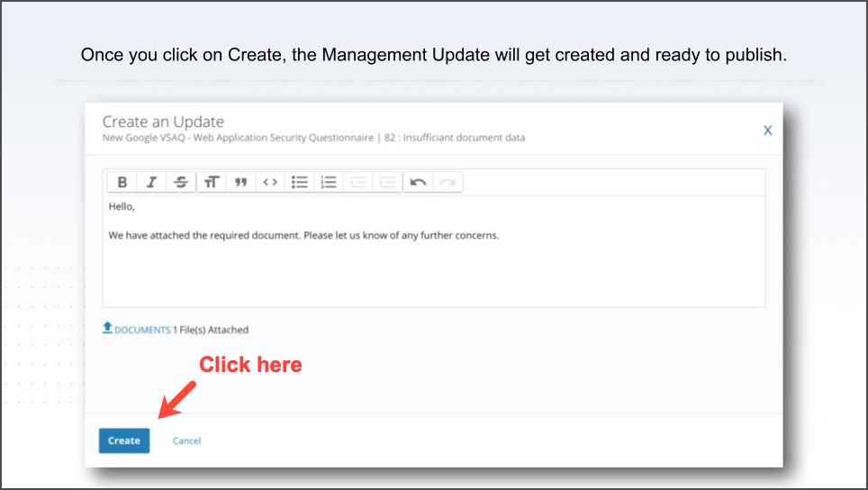Open the DOCUMENTS upload link
Viewport: 868px width, 490px height.
(x=142, y=330)
